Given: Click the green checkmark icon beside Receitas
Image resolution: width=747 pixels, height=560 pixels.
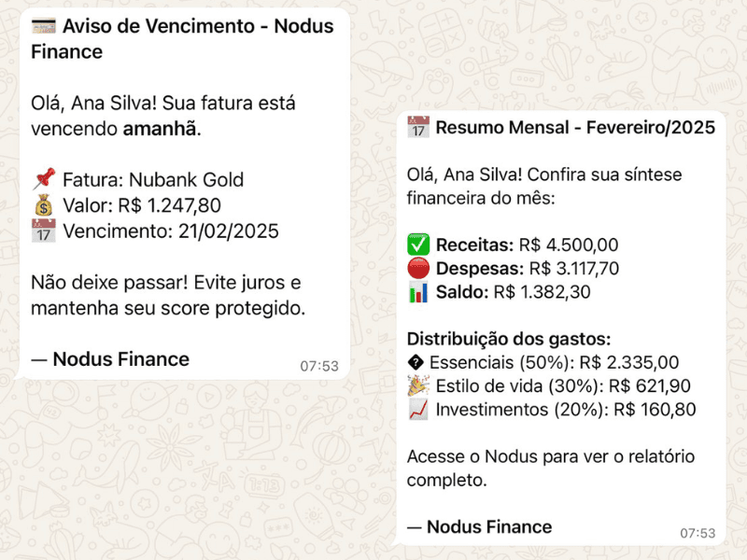Looking at the screenshot, I should pos(417,244).
